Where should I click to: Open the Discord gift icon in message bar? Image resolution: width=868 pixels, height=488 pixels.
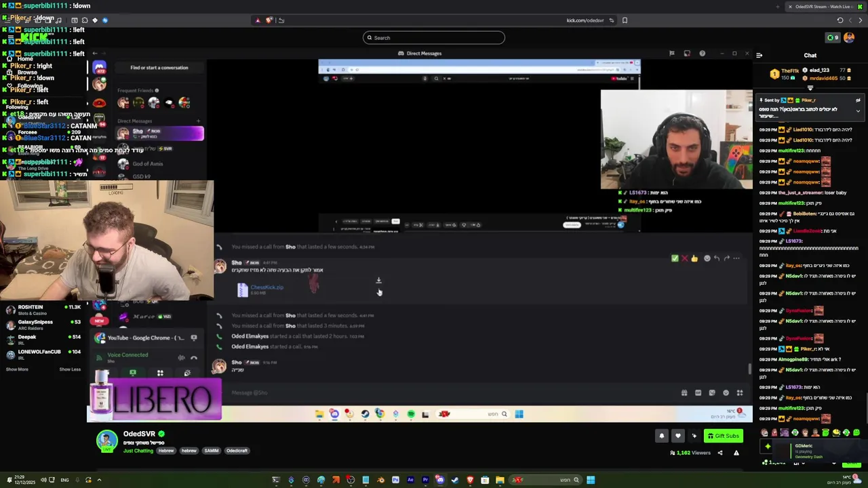(684, 392)
